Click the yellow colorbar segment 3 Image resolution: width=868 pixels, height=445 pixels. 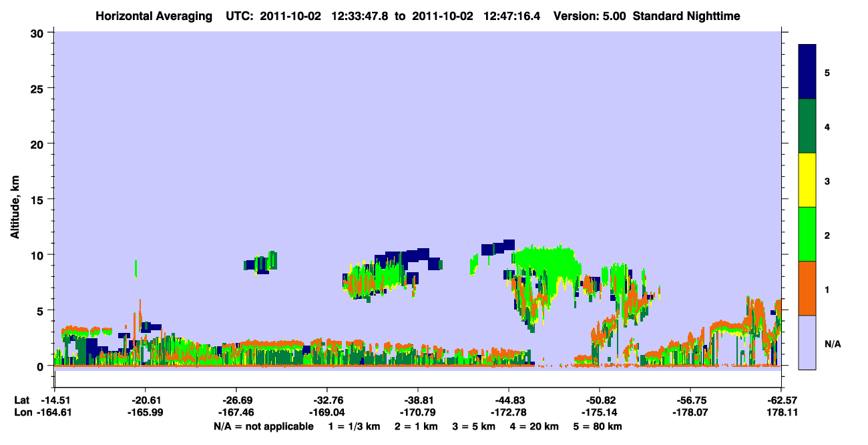pos(807,180)
